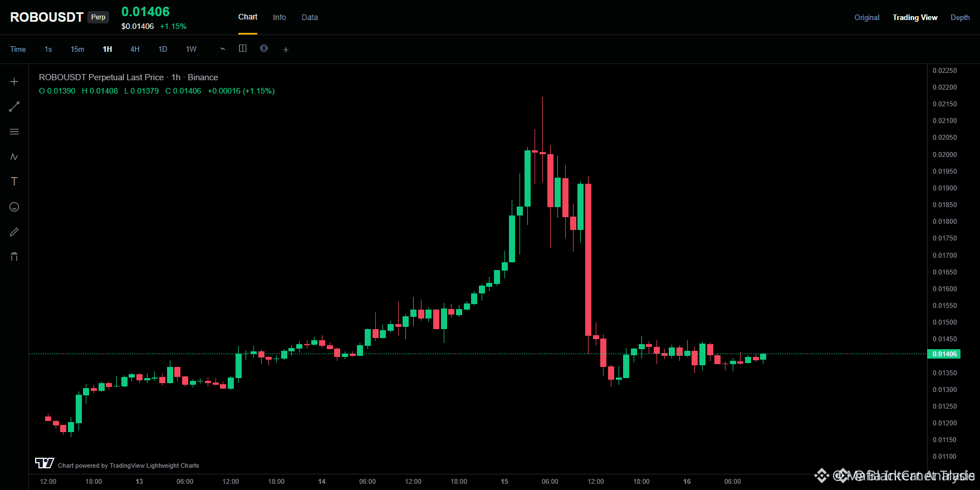Image resolution: width=980 pixels, height=490 pixels.
Task: Click the Close value C 0.01406
Action: pyautogui.click(x=183, y=91)
